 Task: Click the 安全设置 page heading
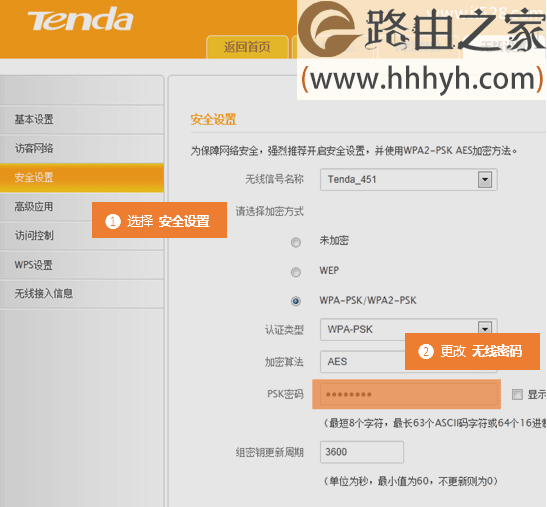pos(213,120)
